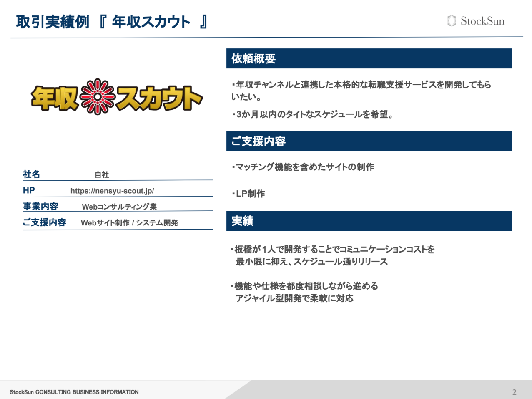Viewport: 532px width, 399px height.
Task: Click the 年収スカウト logo image
Action: (x=117, y=97)
